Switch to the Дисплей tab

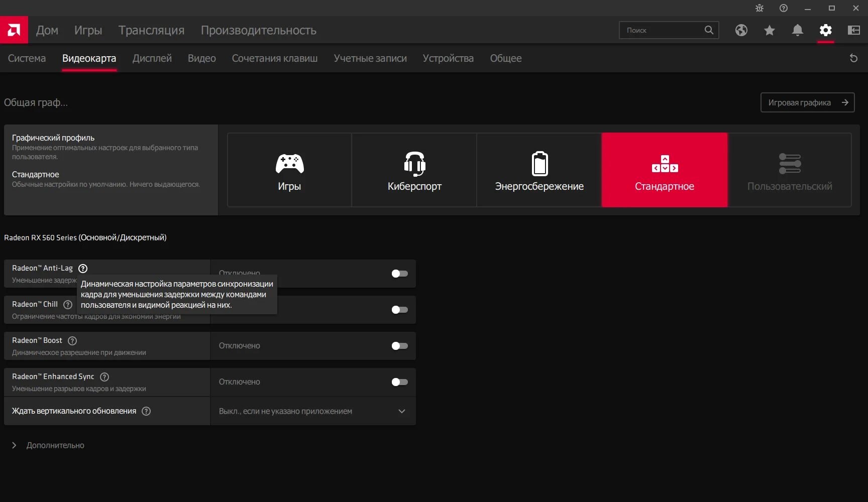152,58
